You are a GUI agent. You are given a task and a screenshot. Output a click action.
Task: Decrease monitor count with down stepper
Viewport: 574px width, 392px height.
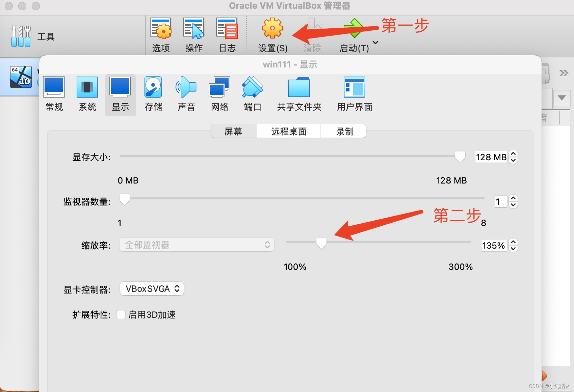[x=513, y=205]
